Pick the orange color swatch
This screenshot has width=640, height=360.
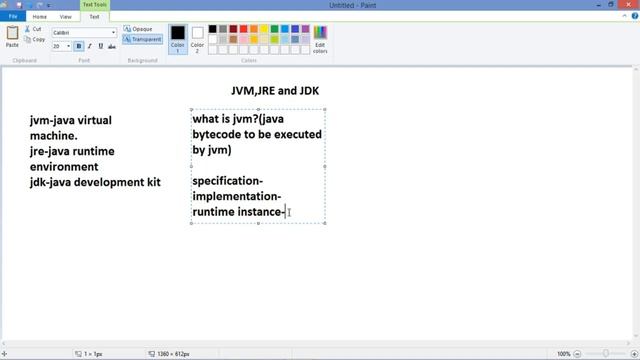[254, 29]
